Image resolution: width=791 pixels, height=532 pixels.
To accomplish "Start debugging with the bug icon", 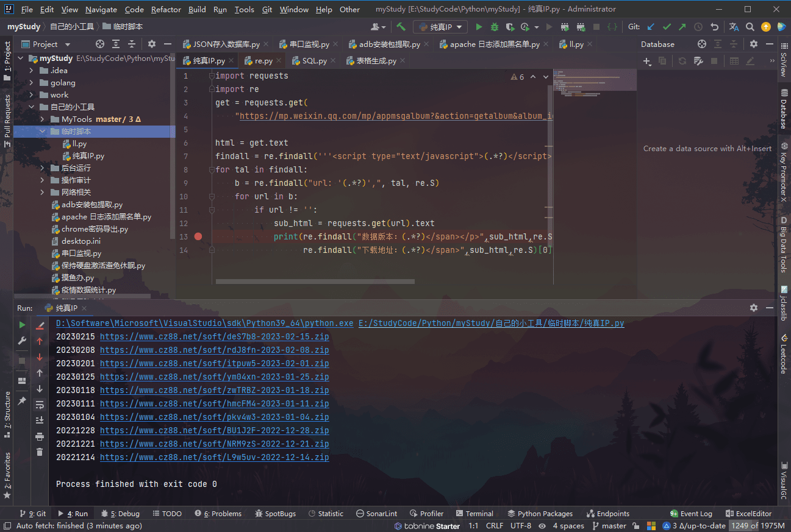I will [x=495, y=27].
